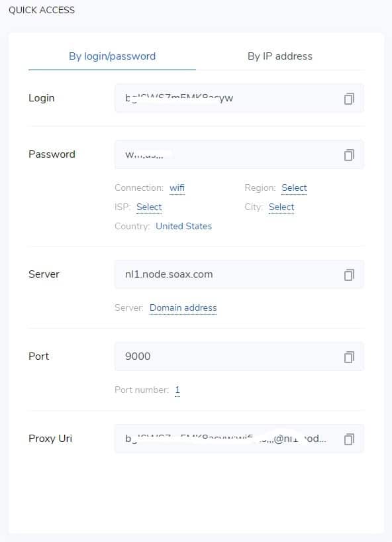Change the Port number value 1
The width and height of the screenshot is (392, 542).
pyautogui.click(x=177, y=390)
